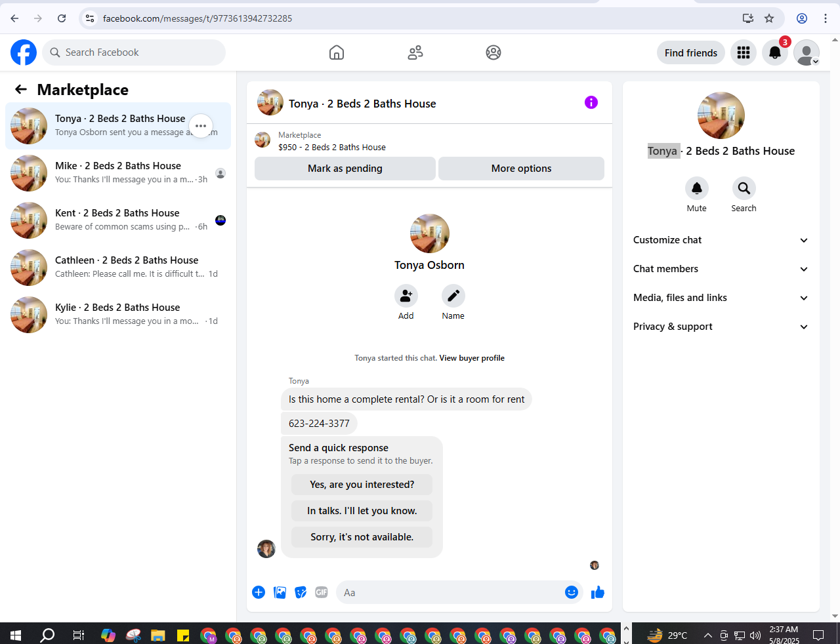Viewport: 840px width, 644px height.
Task: Click the message bubble with 623-224-3377
Action: (319, 424)
